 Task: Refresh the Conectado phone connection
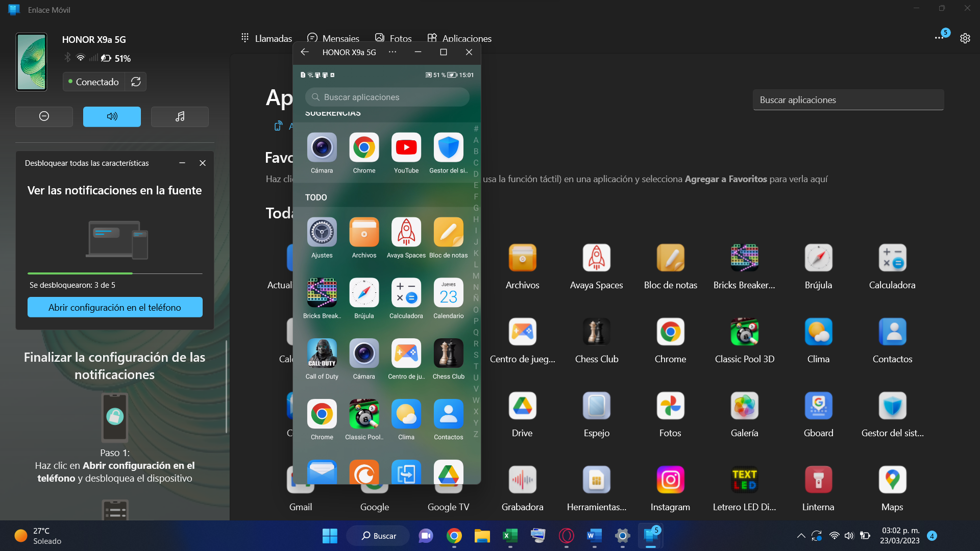(x=136, y=82)
